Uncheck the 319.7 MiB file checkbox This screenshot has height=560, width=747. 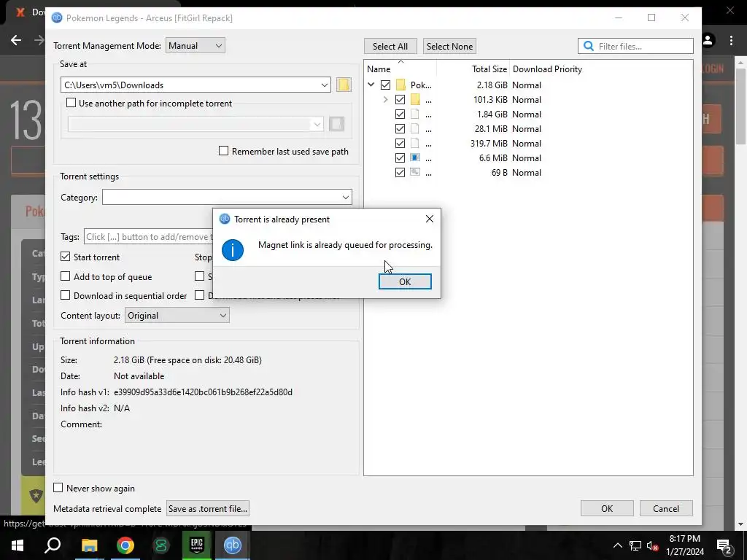(x=400, y=144)
